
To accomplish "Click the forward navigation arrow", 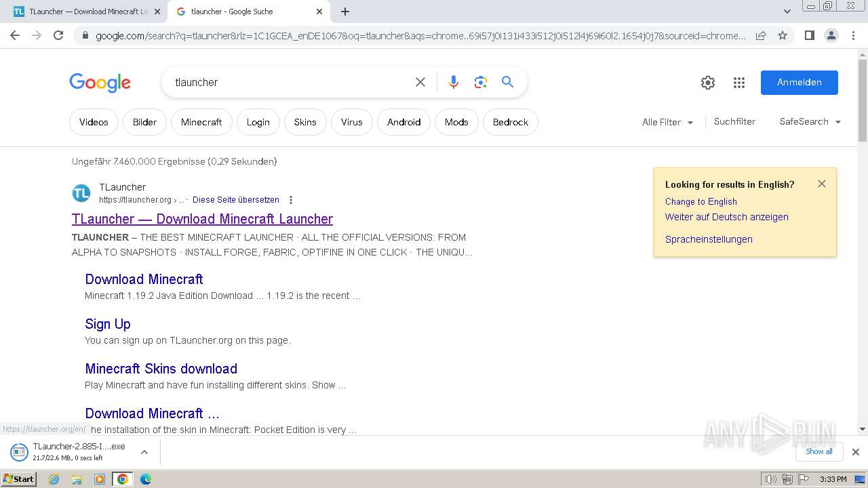I will (x=37, y=35).
